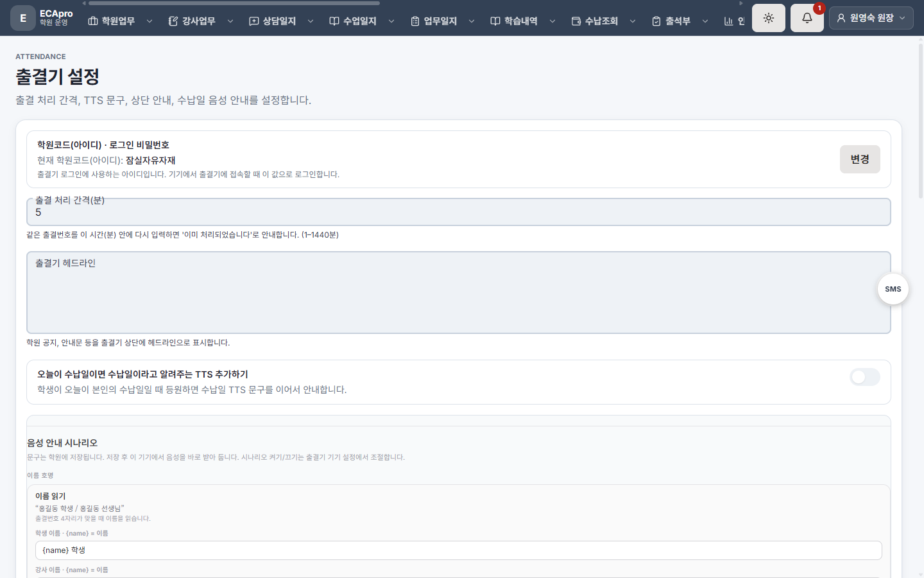Open the 학습내역 navigation menu
This screenshot has height=578, width=924.
522,21
